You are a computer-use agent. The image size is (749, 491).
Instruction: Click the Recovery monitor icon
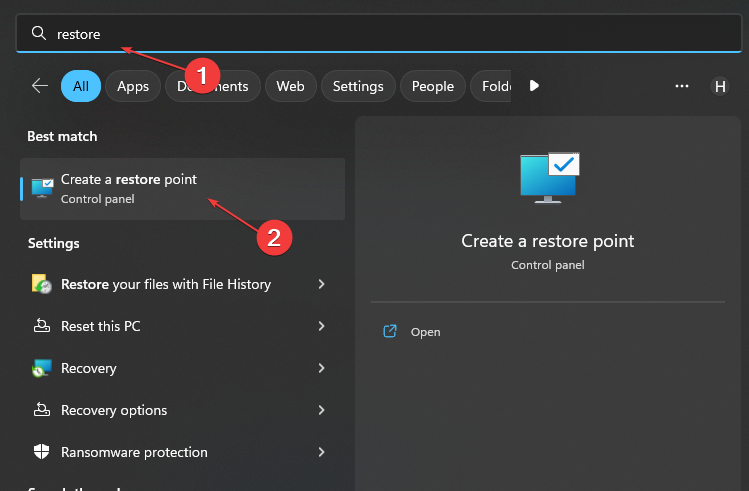click(42, 368)
